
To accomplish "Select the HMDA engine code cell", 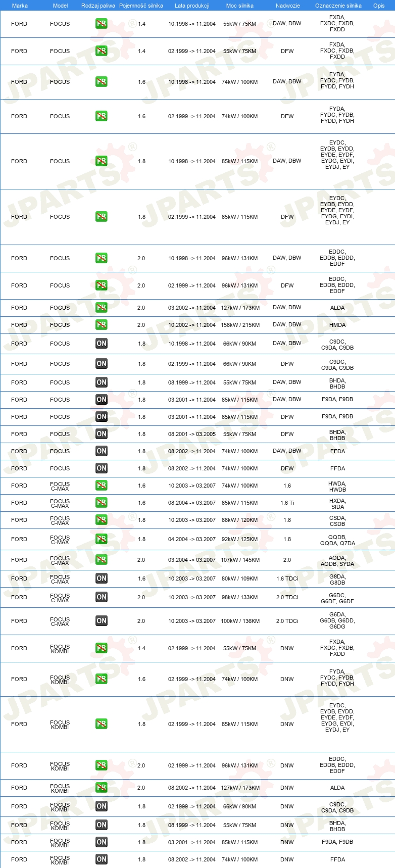I will click(337, 325).
